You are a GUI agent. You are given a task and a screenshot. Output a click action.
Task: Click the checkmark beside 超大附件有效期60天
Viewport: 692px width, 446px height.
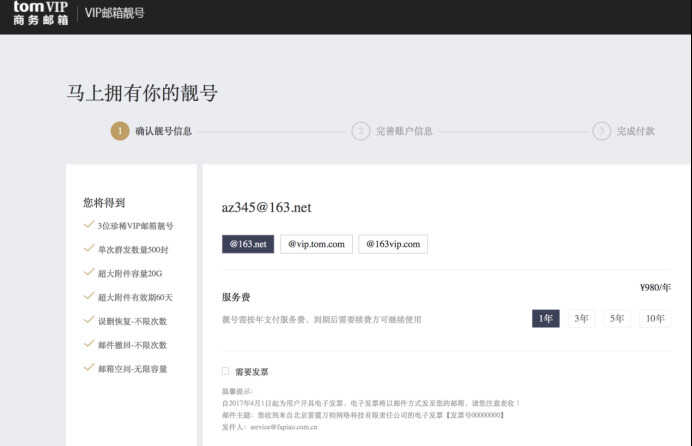pos(89,296)
